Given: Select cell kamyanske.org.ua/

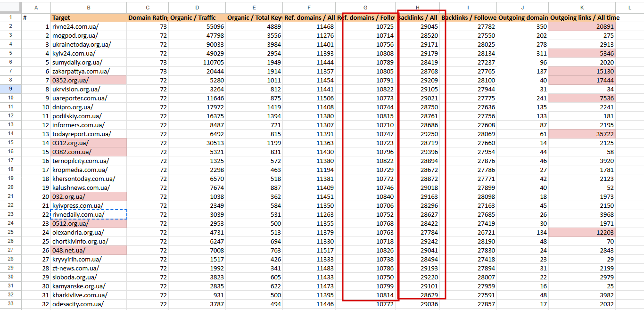Looking at the screenshot, I should click(89, 286).
